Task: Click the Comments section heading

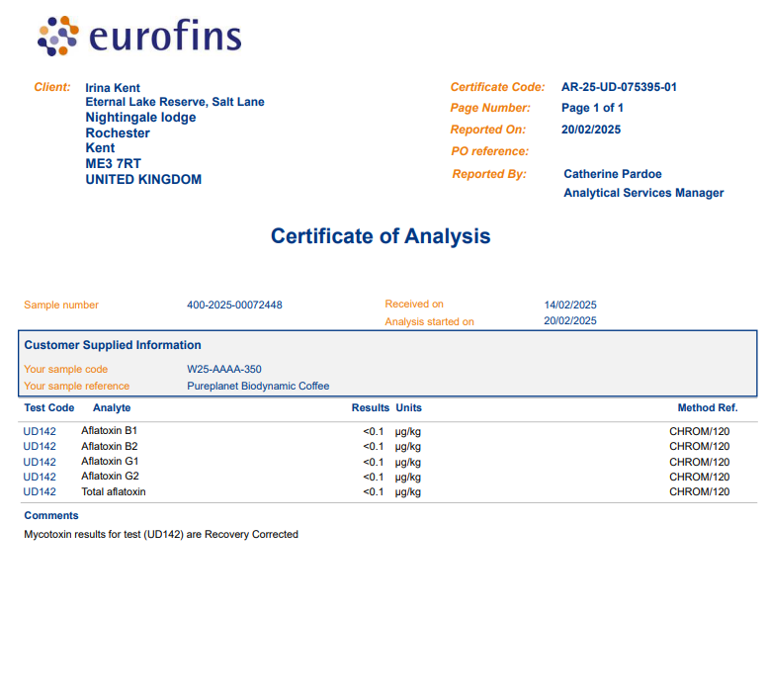Action: pyautogui.click(x=51, y=515)
